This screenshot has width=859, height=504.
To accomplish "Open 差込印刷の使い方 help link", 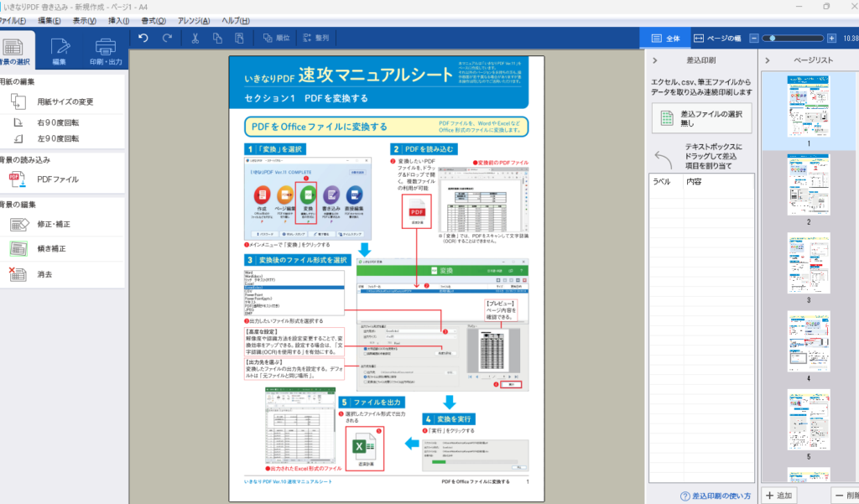I will point(716,496).
